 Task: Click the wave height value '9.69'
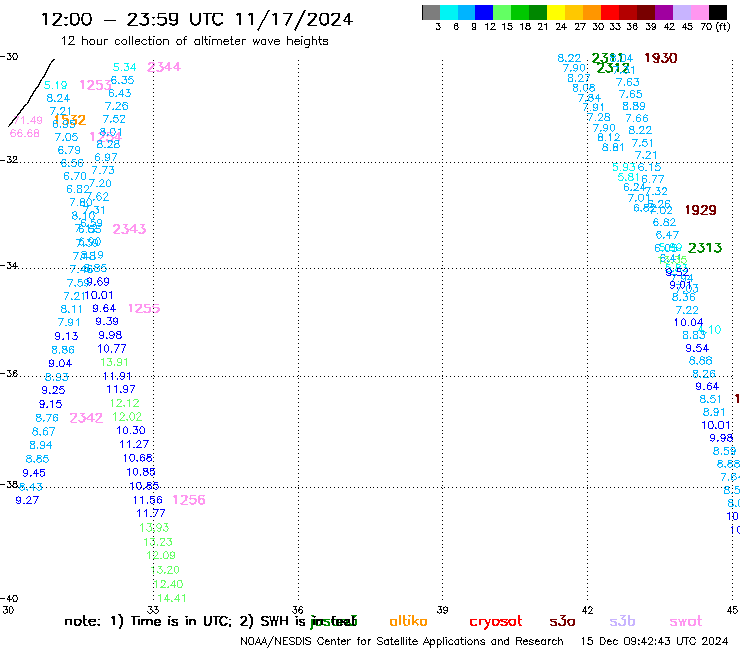click(98, 282)
